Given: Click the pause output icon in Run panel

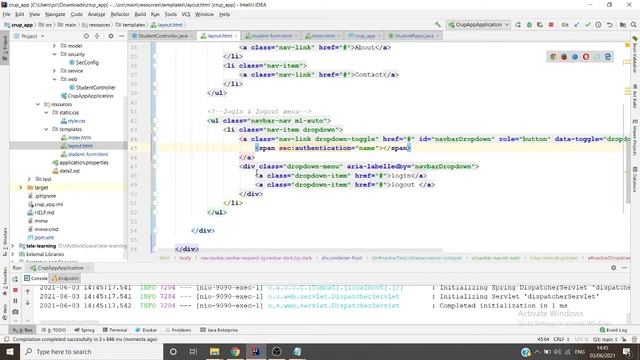Looking at the screenshot, I should point(15,301).
